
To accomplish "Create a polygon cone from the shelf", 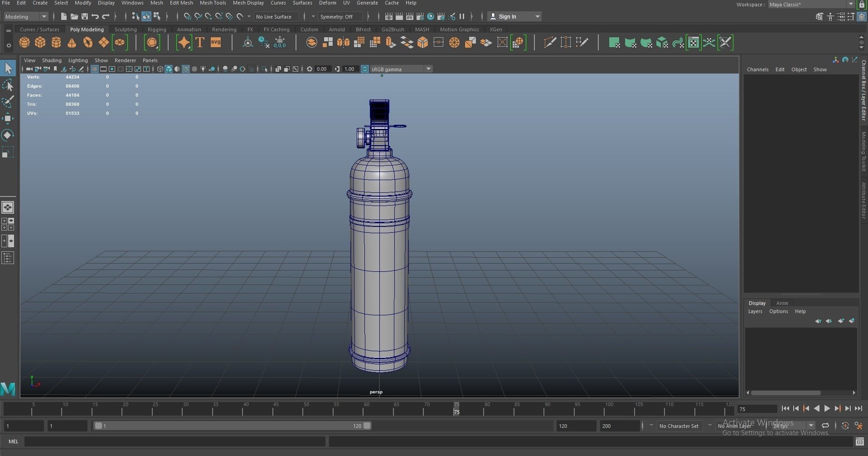I will [72, 43].
